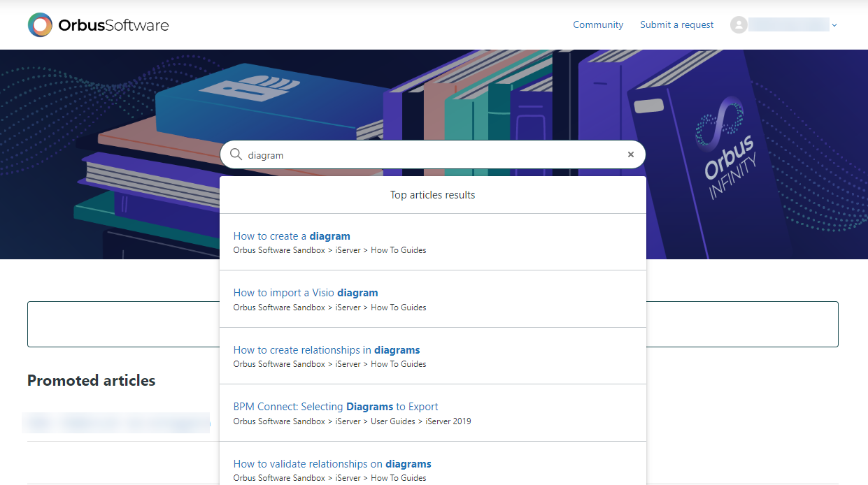Click the "Promoted articles" heading
The width and height of the screenshot is (868, 485).
click(91, 381)
